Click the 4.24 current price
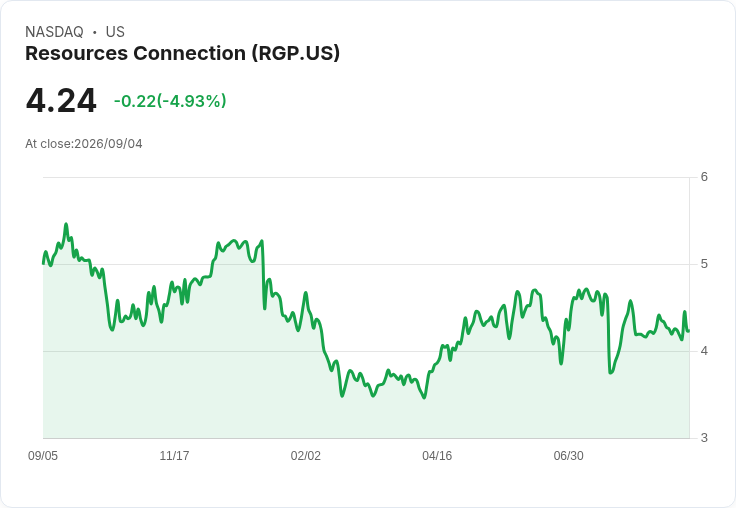Viewport: 736px width, 508px height. tap(61, 101)
